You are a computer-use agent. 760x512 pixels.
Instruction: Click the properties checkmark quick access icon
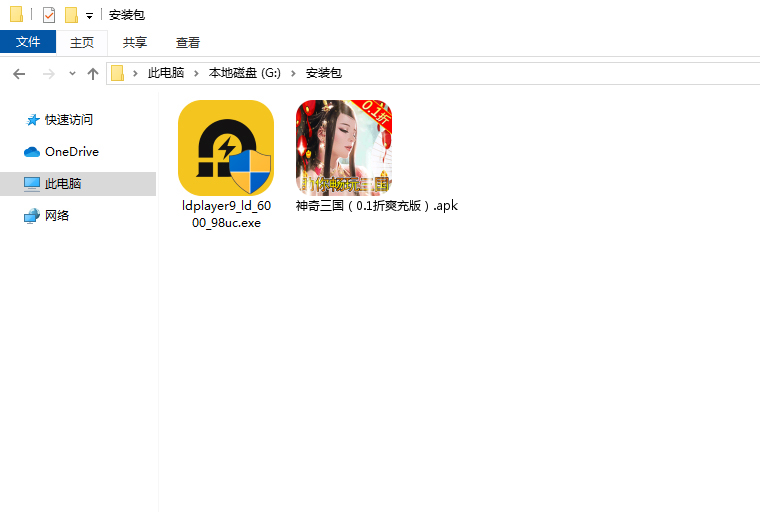coord(48,15)
